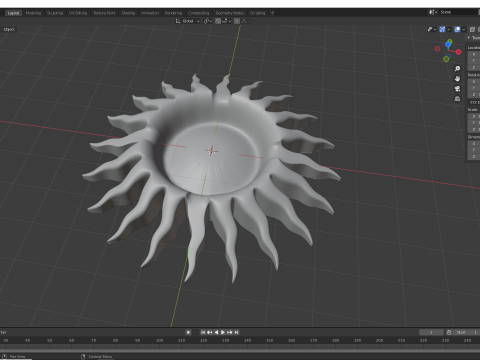Viewport: 480px width, 360px height.
Task: Play the animation forward
Action: coord(223,332)
